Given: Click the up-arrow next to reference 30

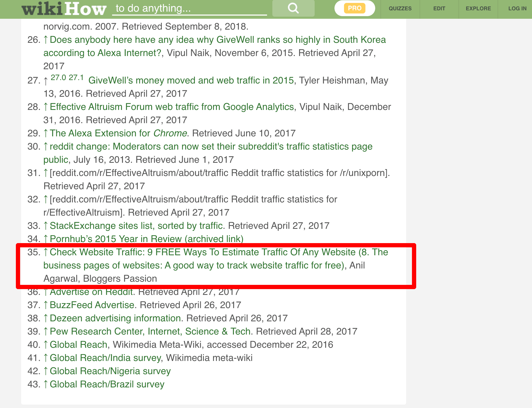Looking at the screenshot, I should pyautogui.click(x=45, y=146).
